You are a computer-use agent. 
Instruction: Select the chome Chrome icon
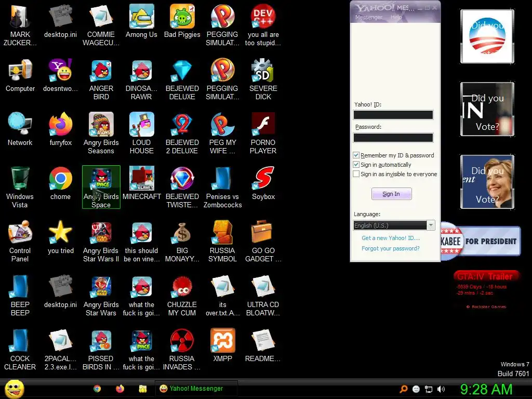[60, 183]
